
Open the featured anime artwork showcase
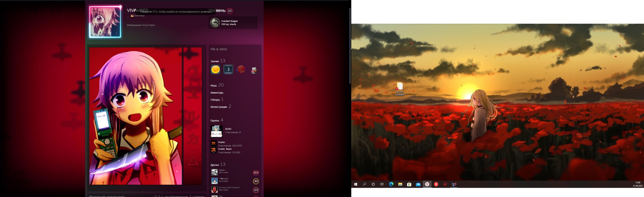136,116
